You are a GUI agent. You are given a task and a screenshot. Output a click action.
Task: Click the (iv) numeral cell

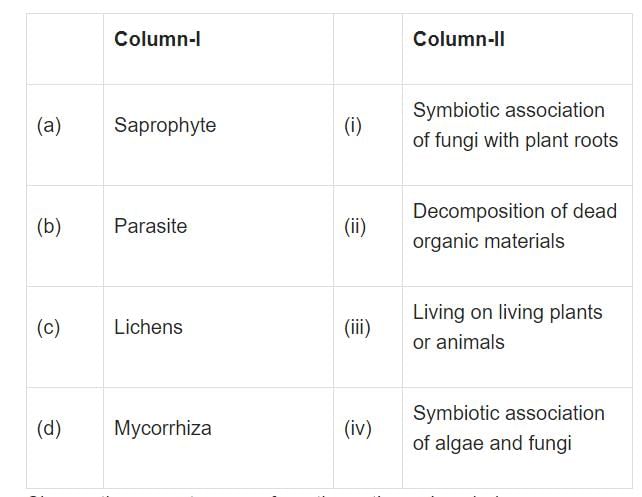[x=368, y=438]
